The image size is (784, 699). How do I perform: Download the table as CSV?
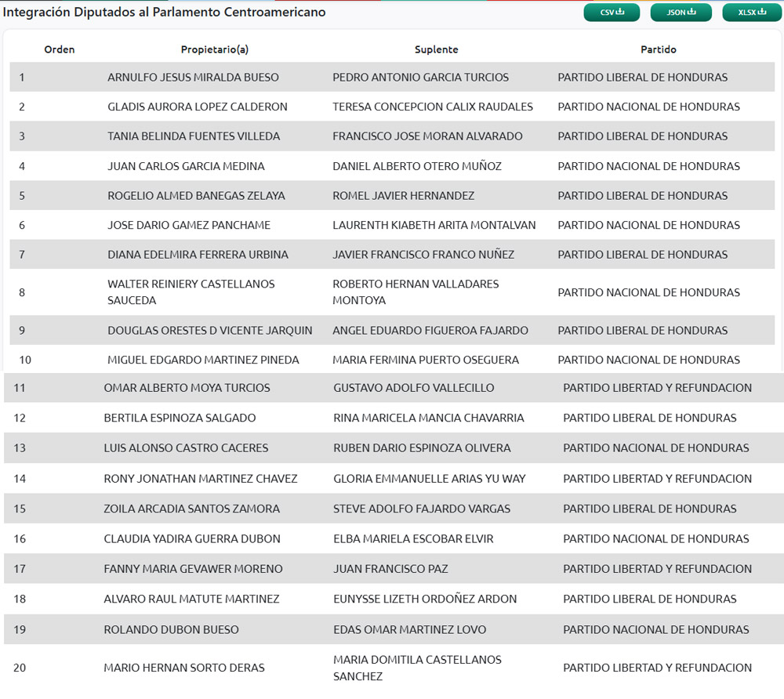[x=612, y=12]
